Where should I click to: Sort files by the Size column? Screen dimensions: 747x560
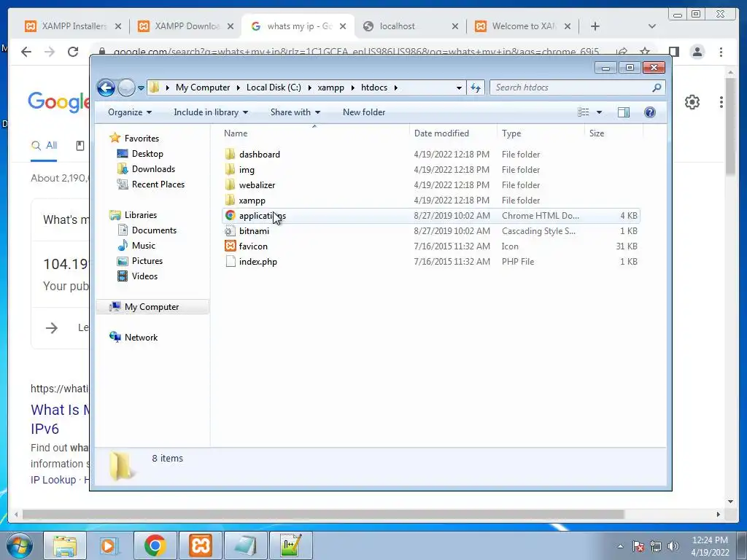point(614,133)
